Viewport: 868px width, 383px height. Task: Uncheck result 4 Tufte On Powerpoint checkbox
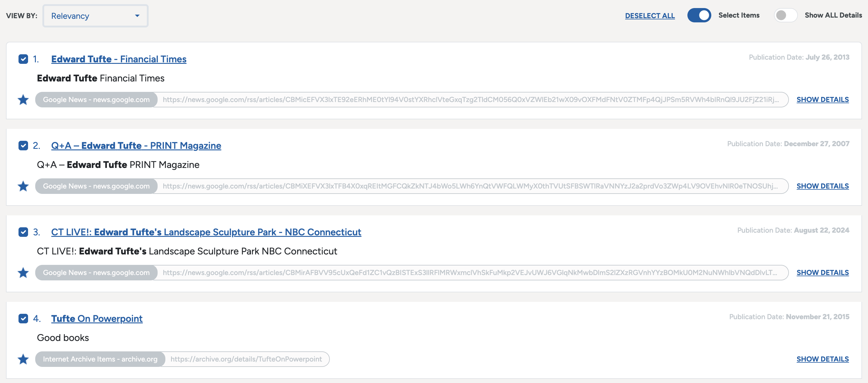[x=23, y=319]
